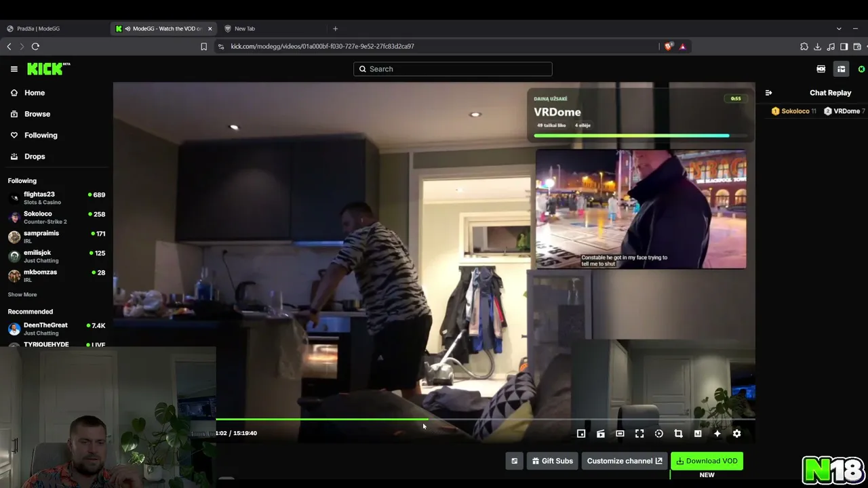Click Gift Subs button

click(553, 461)
